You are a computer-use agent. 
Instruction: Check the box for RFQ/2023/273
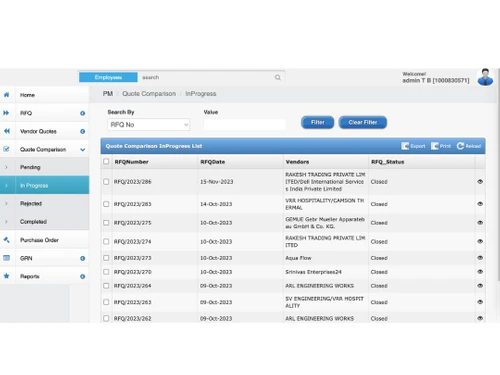pos(106,258)
